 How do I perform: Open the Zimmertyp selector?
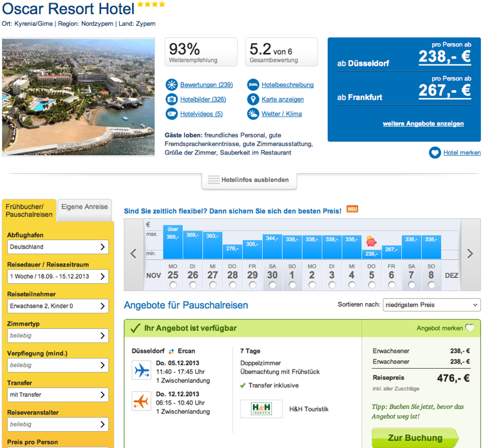point(58,335)
